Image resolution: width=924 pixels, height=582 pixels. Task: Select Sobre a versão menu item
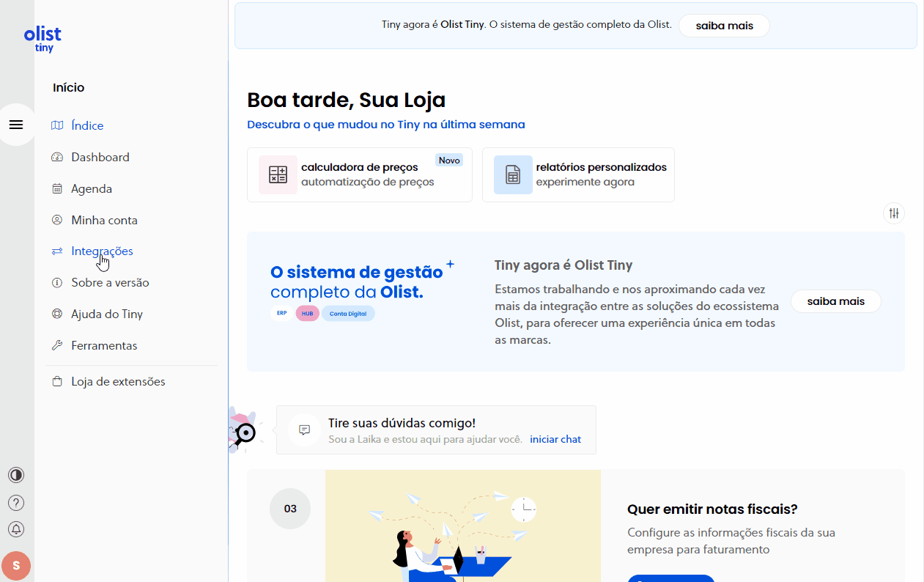tap(110, 282)
